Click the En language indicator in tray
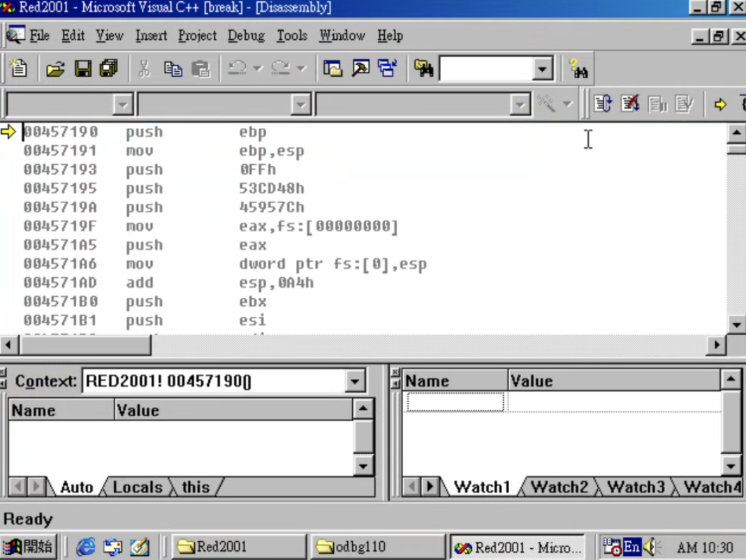This screenshot has width=746, height=560. click(631, 547)
